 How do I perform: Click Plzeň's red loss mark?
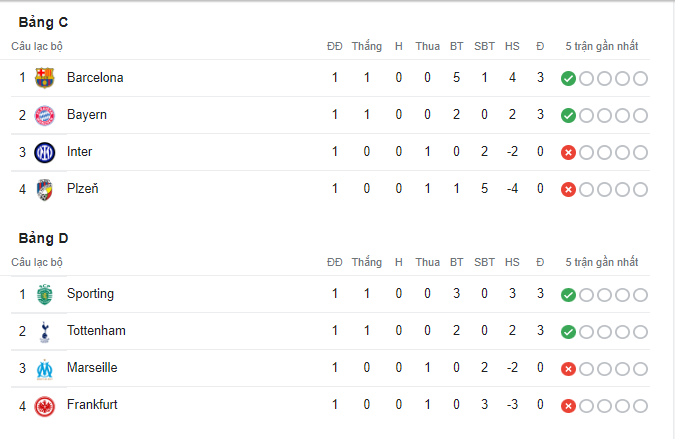click(x=568, y=189)
